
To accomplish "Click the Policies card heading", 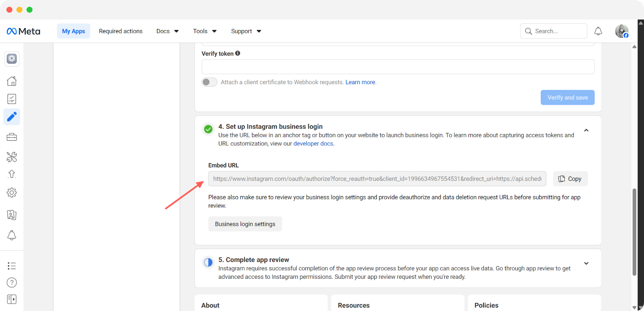I will point(486,305).
